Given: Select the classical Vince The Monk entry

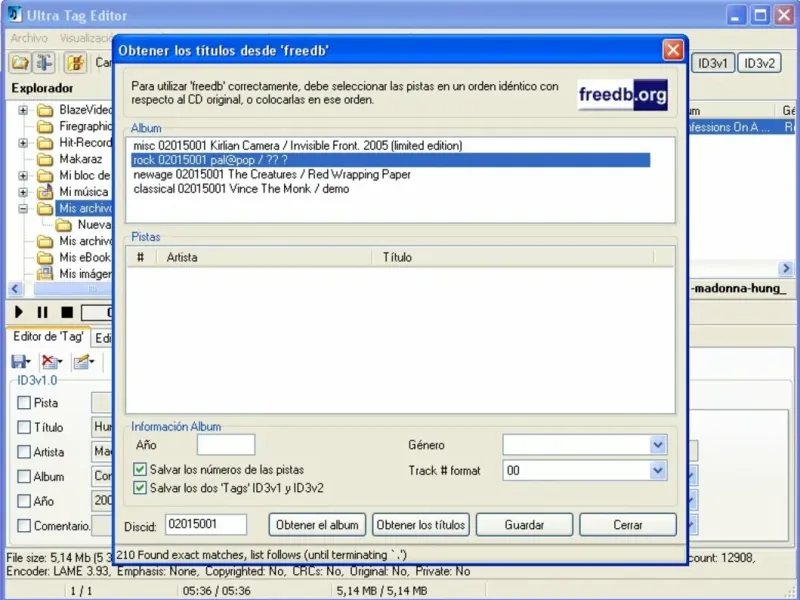Looking at the screenshot, I should [241, 189].
